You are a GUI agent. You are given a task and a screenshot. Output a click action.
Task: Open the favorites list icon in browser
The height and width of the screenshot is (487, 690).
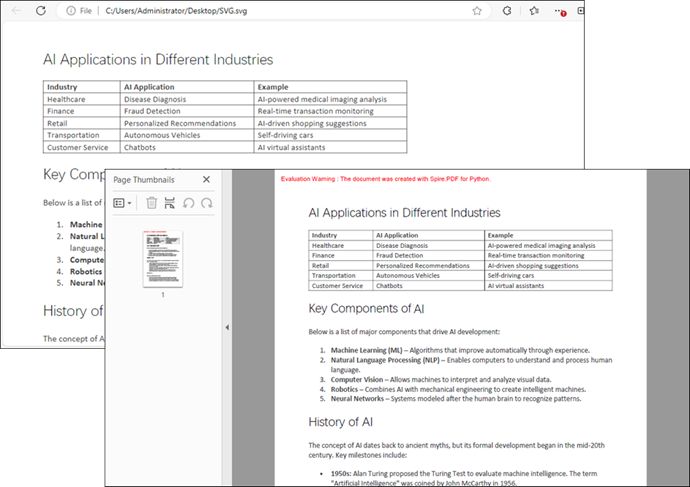pos(534,11)
